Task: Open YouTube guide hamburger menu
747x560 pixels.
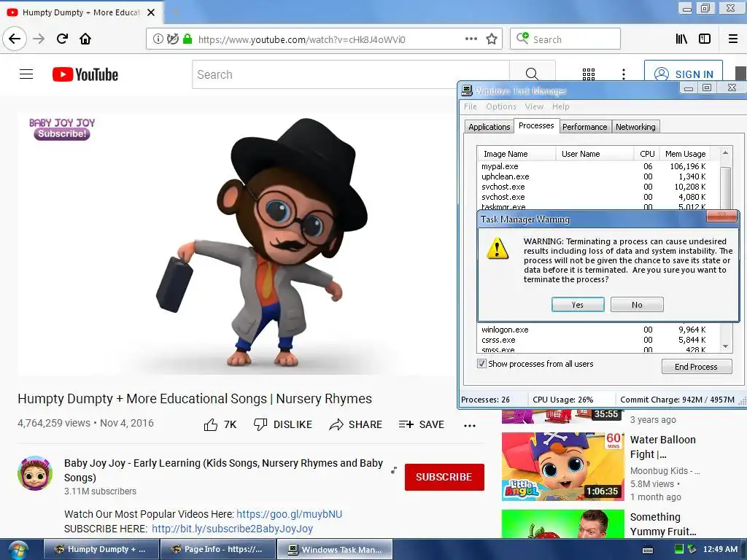Action: click(x=26, y=74)
